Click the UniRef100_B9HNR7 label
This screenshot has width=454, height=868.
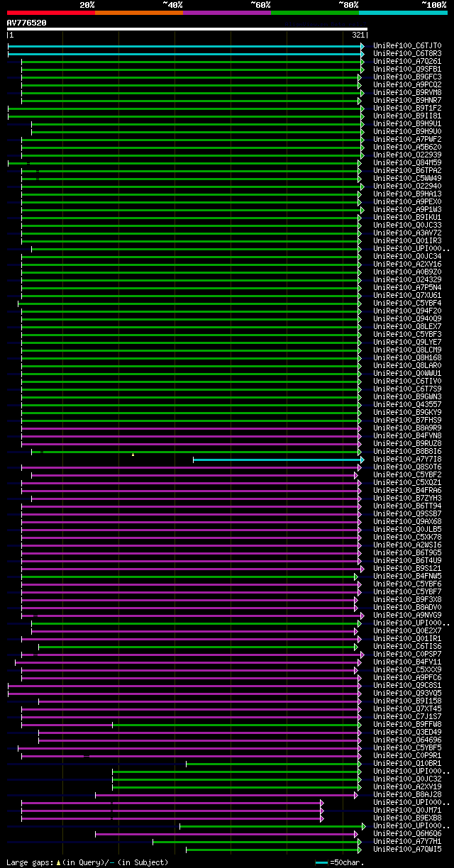click(x=407, y=101)
